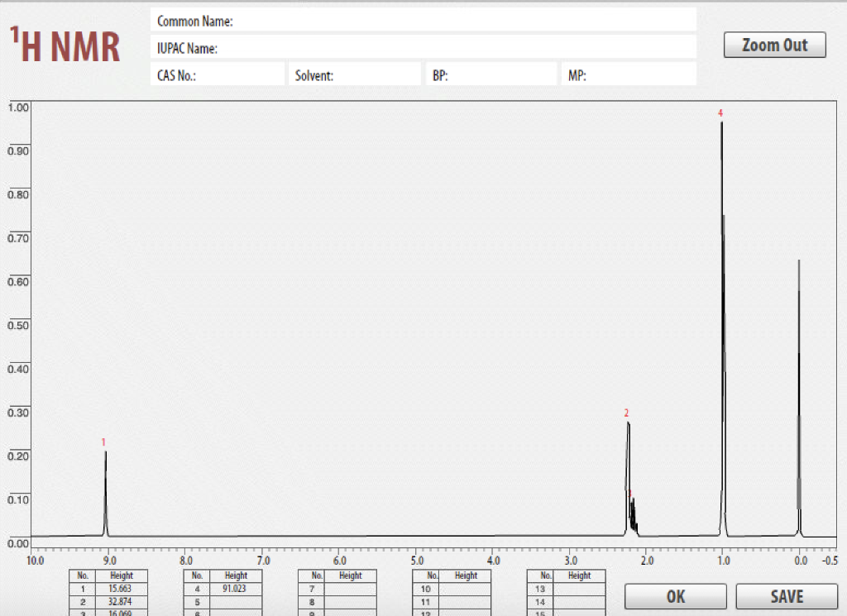
Task: Click the empty height cell for peak 8
Action: 350,601
